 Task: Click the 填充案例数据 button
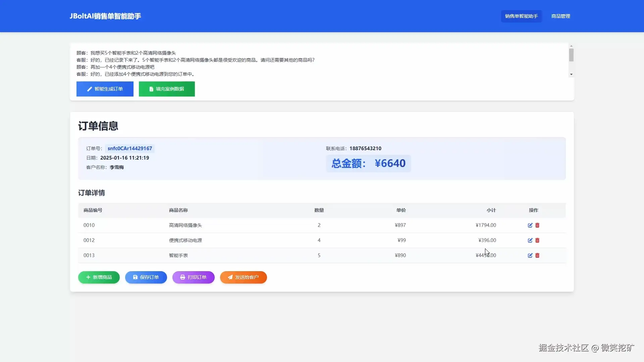tap(167, 89)
